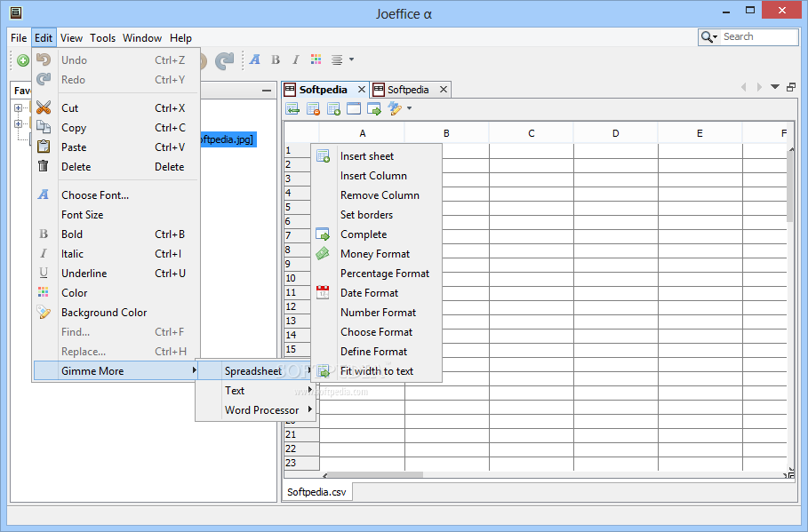Click inside the Search field
Image resolution: width=808 pixels, height=532 pixels.
(x=758, y=37)
